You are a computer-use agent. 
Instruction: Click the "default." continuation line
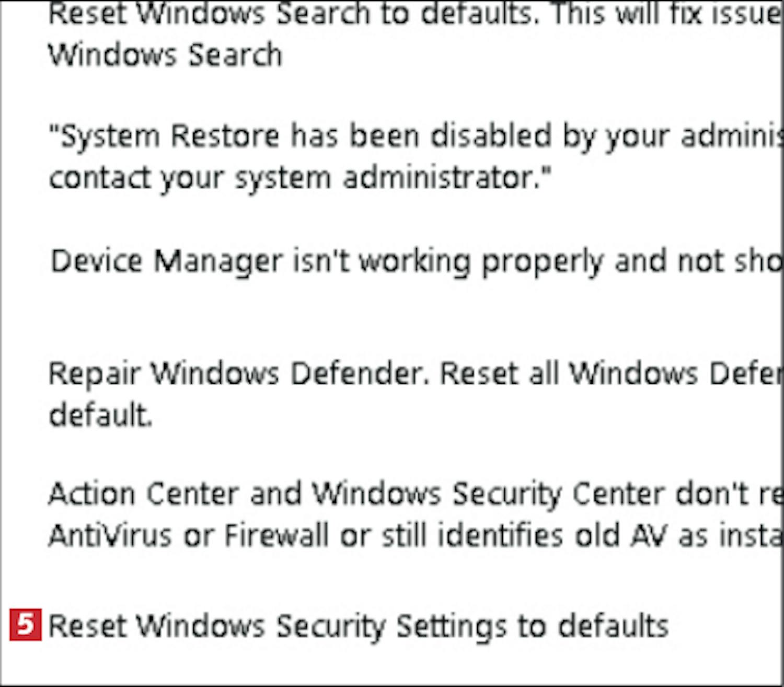pos(100,416)
